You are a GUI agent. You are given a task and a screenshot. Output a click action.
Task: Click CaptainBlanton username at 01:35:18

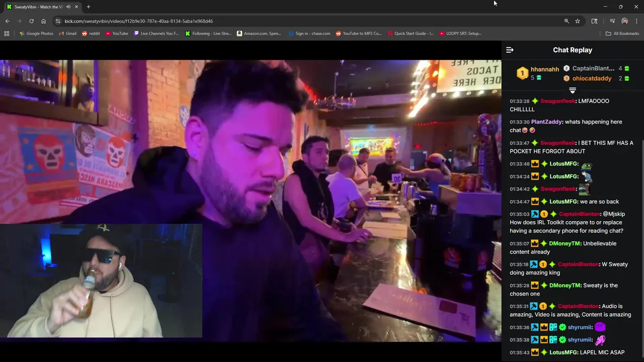pos(578,264)
